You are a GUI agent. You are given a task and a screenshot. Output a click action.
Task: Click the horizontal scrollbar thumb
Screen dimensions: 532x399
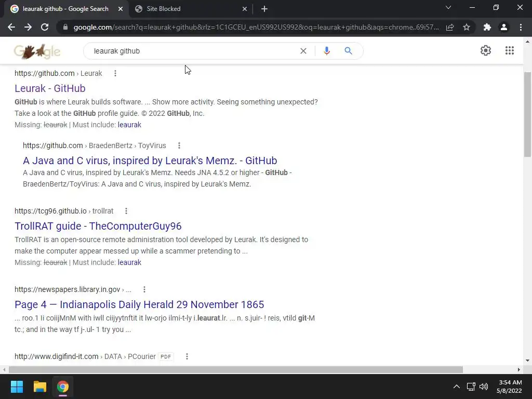[236, 369]
